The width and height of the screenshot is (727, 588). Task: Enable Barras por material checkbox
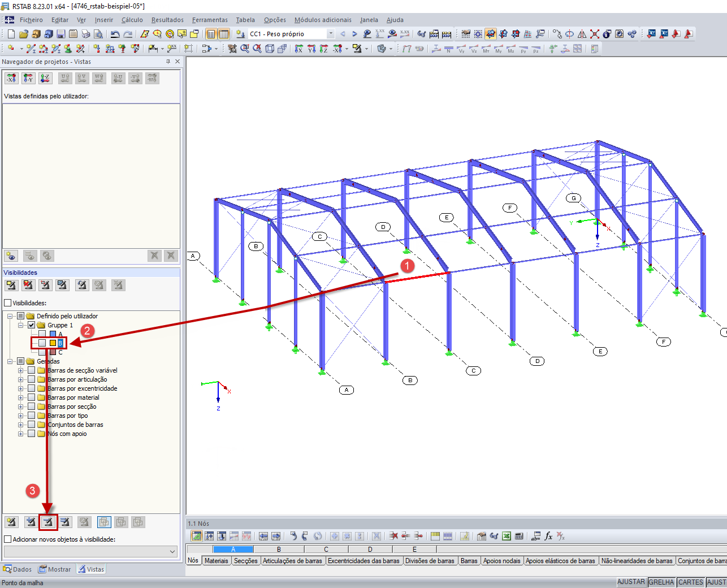coord(32,397)
